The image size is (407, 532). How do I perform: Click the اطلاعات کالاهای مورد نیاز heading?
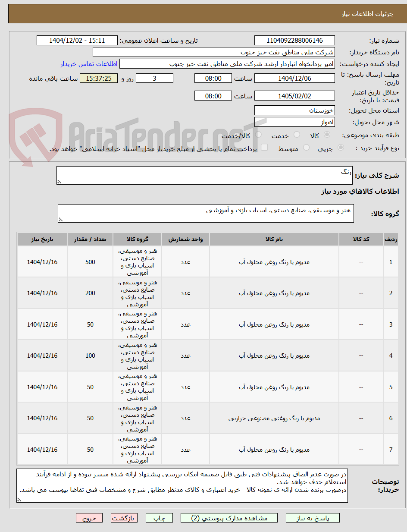tap(360, 191)
